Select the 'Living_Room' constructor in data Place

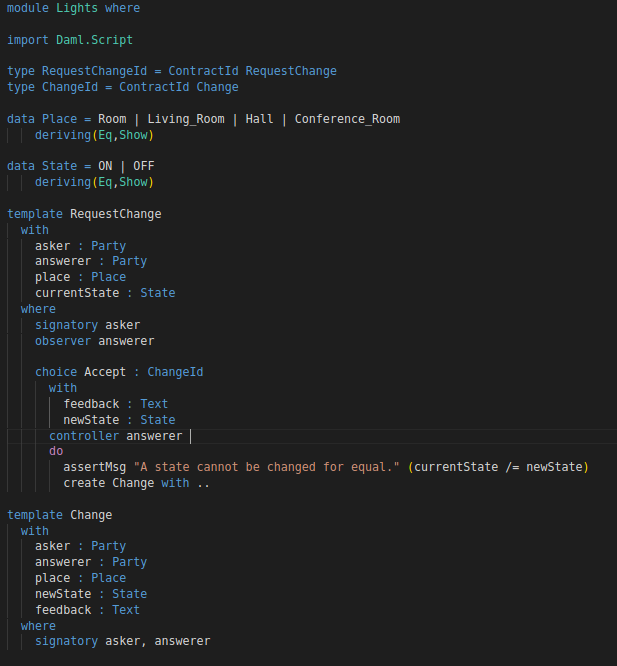[185, 119]
